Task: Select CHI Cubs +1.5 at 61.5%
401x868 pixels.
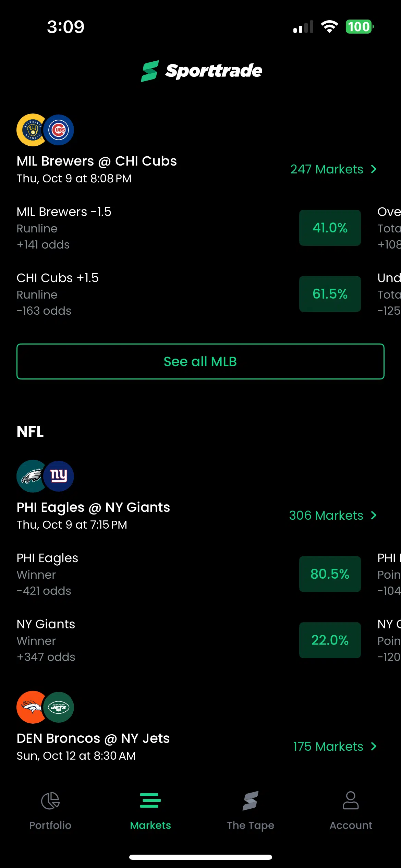Action: click(330, 294)
